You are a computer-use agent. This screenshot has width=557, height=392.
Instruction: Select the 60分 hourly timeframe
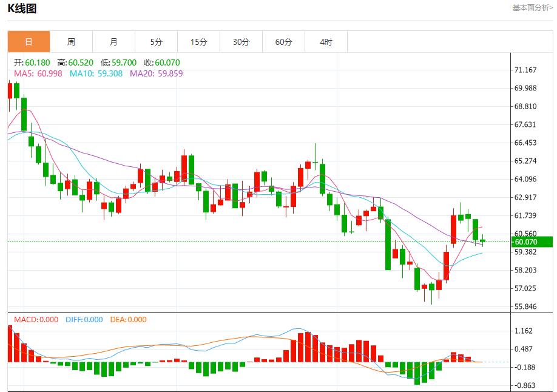tap(283, 41)
